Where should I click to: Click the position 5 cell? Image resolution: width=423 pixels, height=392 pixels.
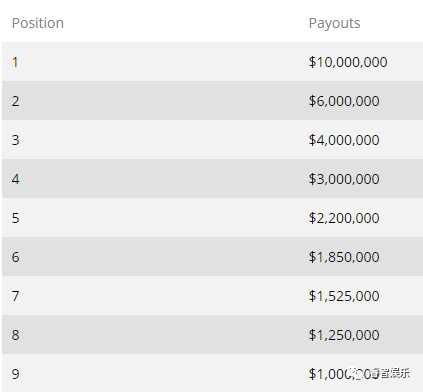tap(15, 218)
